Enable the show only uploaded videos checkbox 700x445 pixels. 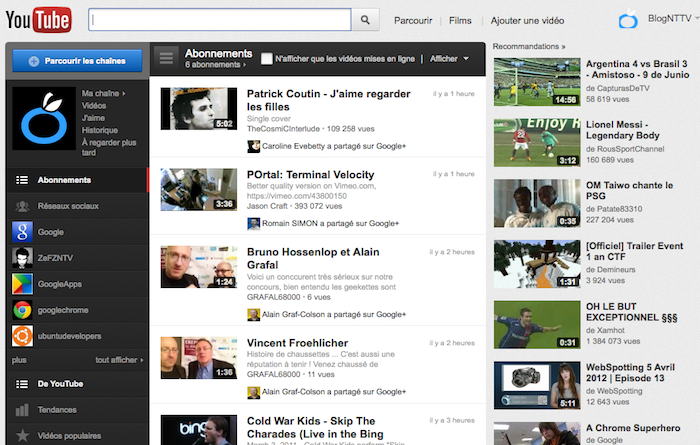(x=267, y=59)
